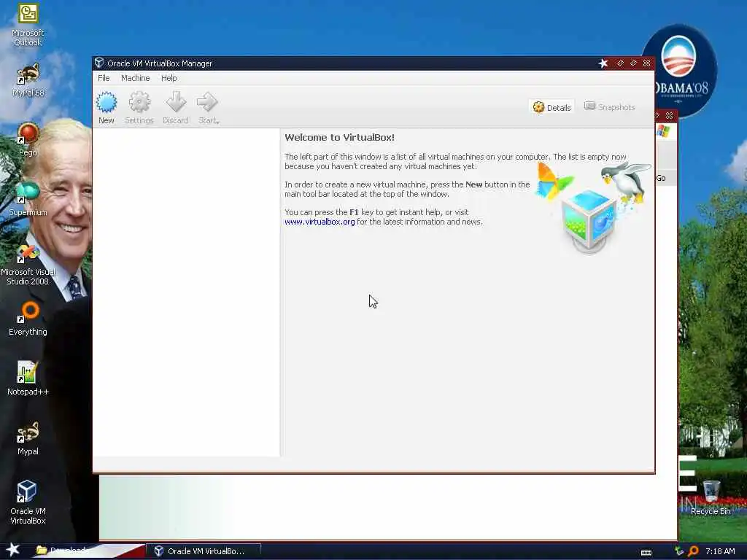
Task: Click the Welcome to VirtualBox! heading
Action: point(340,138)
